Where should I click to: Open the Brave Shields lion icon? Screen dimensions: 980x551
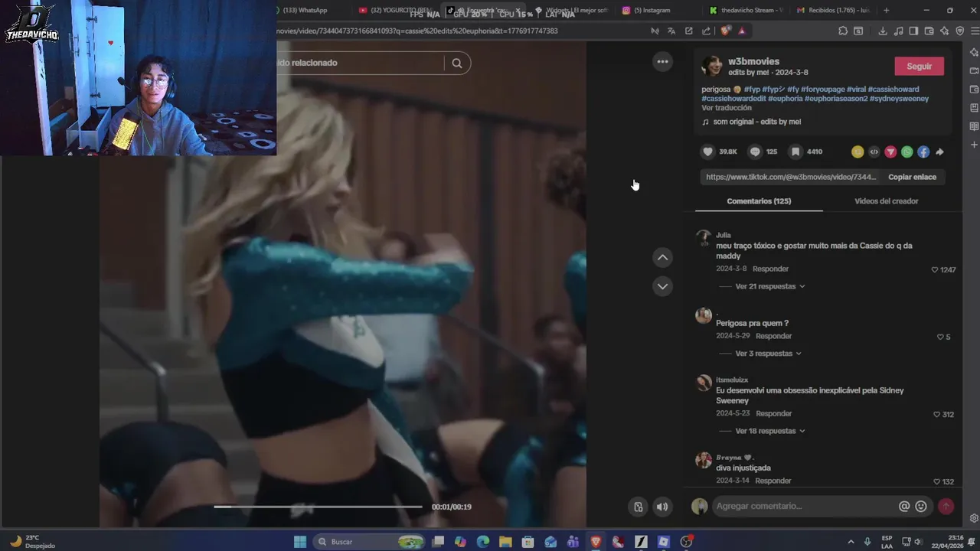click(x=725, y=31)
